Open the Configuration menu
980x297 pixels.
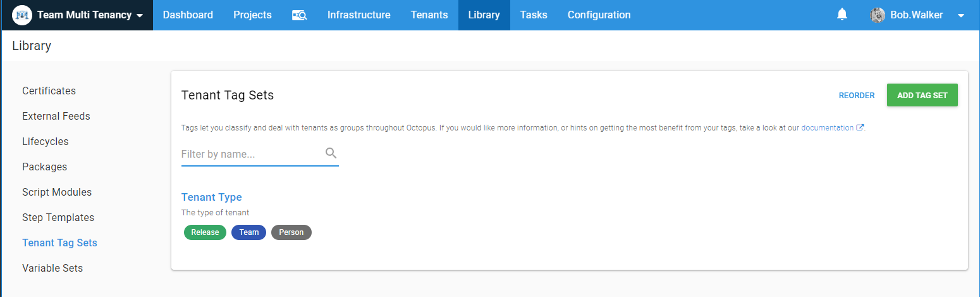599,15
